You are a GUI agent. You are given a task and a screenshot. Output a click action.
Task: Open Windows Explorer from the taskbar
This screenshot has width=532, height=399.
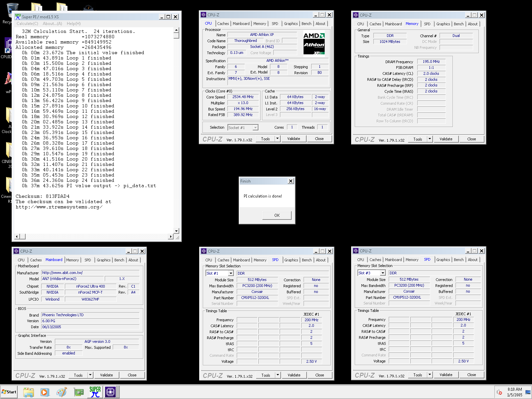coord(29,392)
